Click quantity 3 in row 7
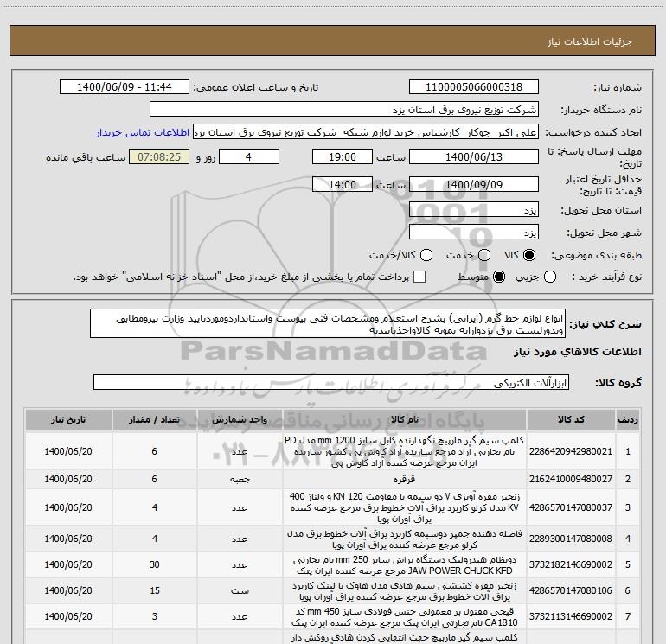 click(x=155, y=616)
